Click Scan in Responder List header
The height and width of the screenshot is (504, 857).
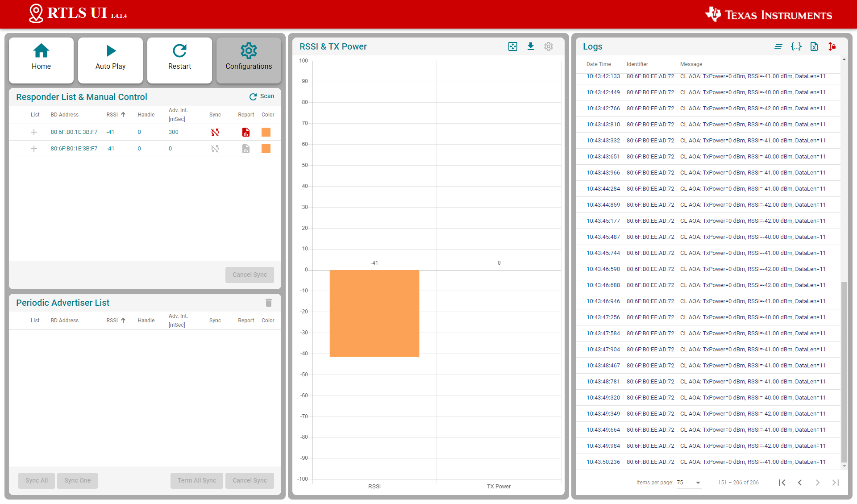click(x=262, y=96)
